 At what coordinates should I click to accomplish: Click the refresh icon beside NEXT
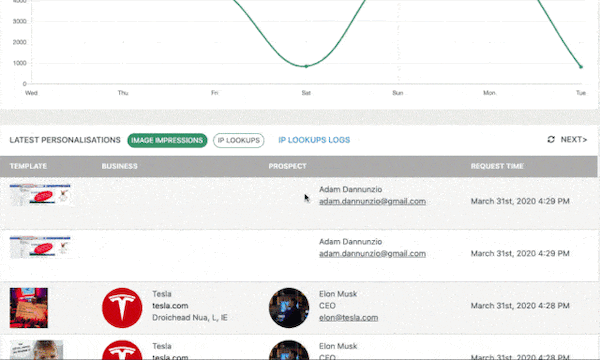point(551,140)
